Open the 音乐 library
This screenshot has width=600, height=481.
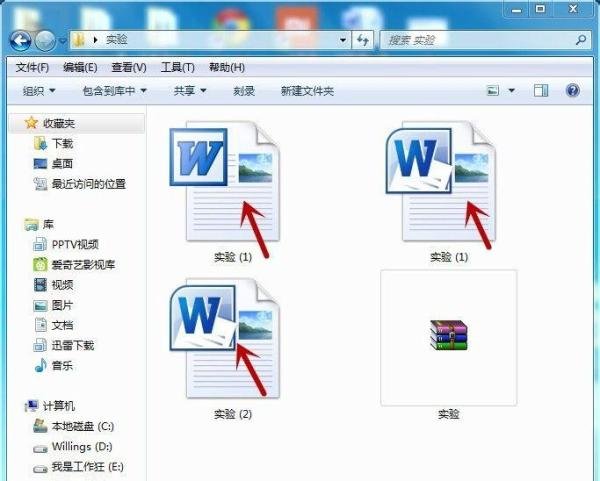coord(62,366)
